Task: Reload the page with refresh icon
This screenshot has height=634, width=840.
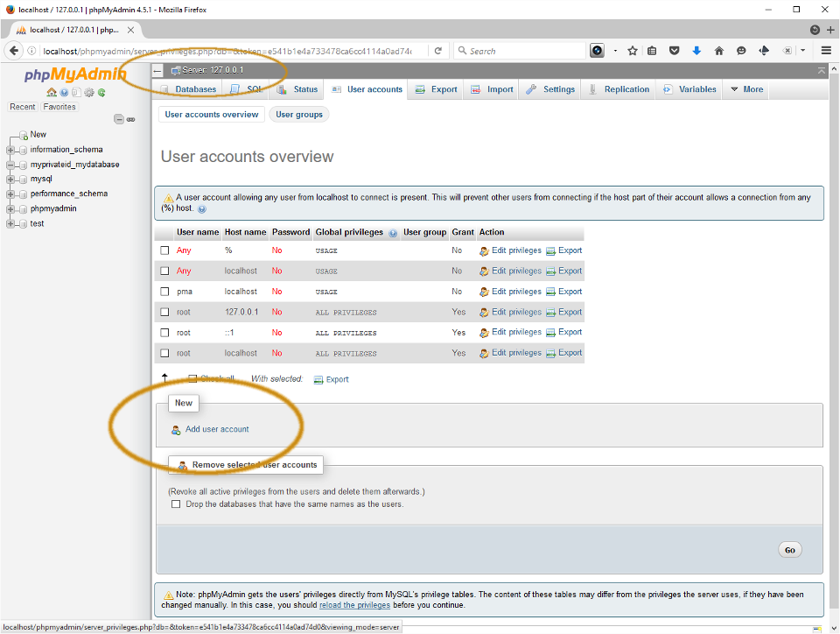Action: (x=438, y=51)
